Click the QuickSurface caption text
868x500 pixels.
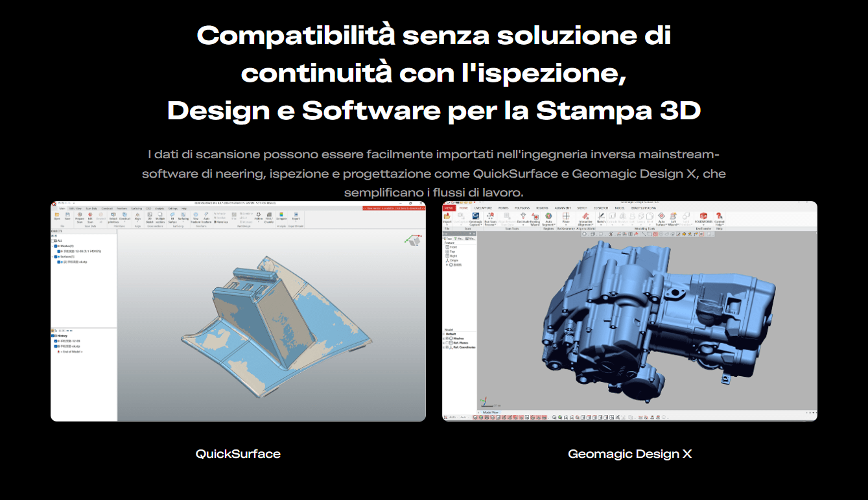(x=238, y=454)
